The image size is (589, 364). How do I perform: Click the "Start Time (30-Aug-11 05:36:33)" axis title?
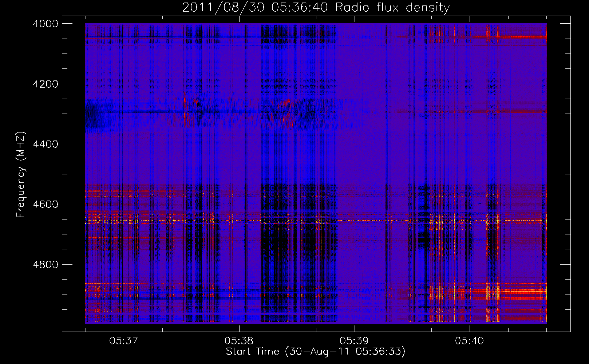pos(316,352)
